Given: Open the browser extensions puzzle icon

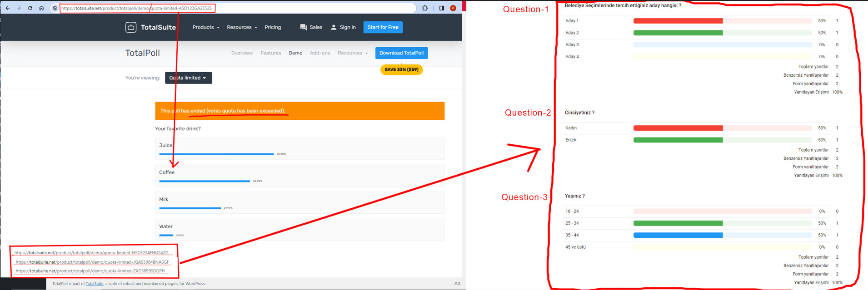Looking at the screenshot, I should 425,8.
